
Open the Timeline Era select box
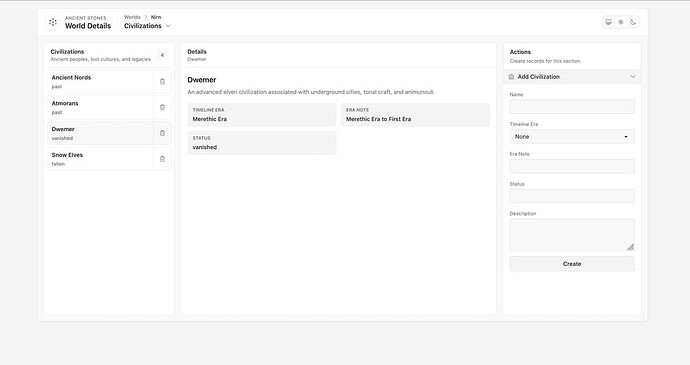[572, 136]
